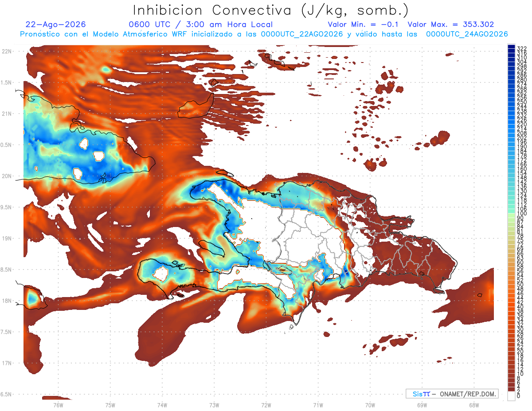The width and height of the screenshot is (532, 411).
Task: Click the latitude label '21N'
Action: click(7, 114)
